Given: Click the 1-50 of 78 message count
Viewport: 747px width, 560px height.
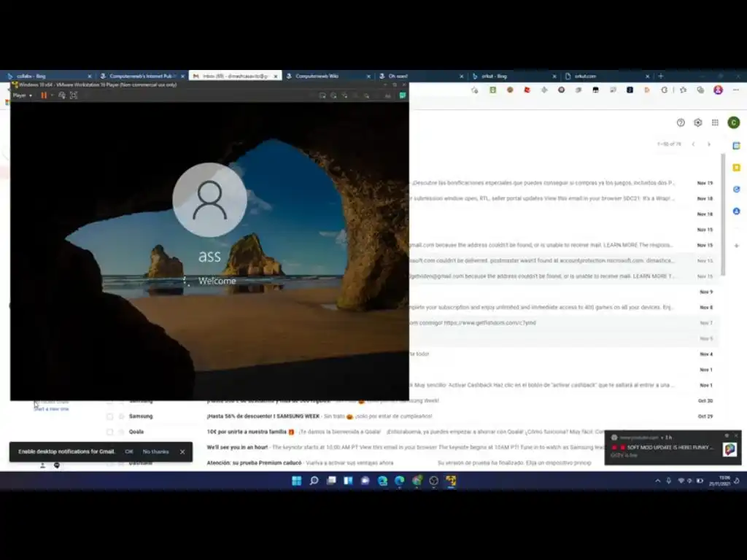Looking at the screenshot, I should (670, 144).
